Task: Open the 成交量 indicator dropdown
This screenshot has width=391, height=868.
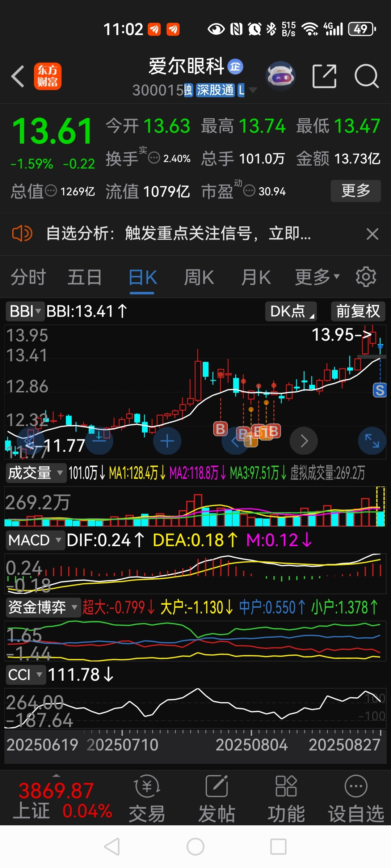Action: tap(36, 473)
